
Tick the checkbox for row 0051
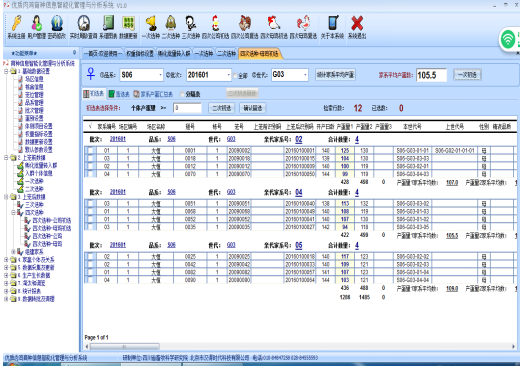(x=90, y=203)
